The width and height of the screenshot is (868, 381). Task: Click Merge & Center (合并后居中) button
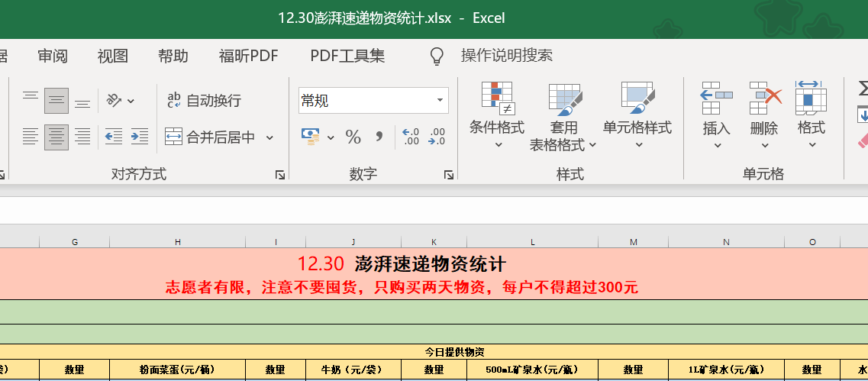tap(211, 137)
